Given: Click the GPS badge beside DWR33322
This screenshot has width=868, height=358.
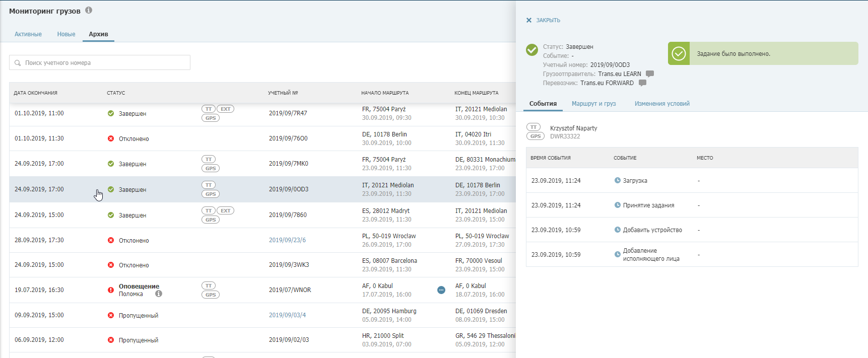Looking at the screenshot, I should click(x=536, y=136).
